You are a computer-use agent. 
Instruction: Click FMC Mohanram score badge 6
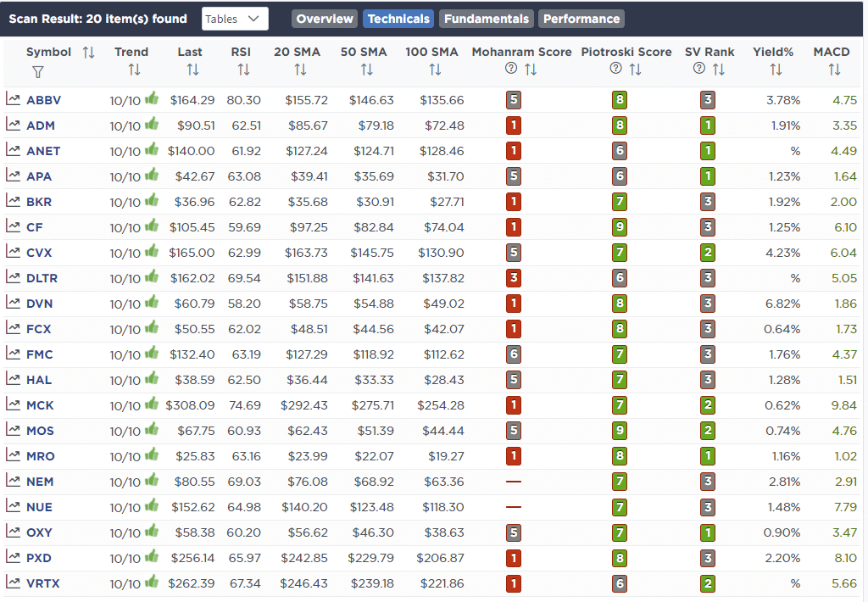point(513,354)
